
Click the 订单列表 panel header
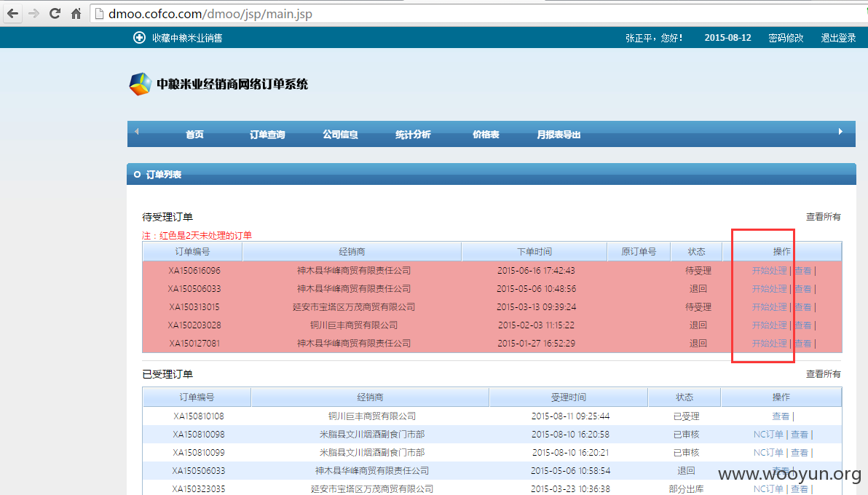[x=491, y=175]
